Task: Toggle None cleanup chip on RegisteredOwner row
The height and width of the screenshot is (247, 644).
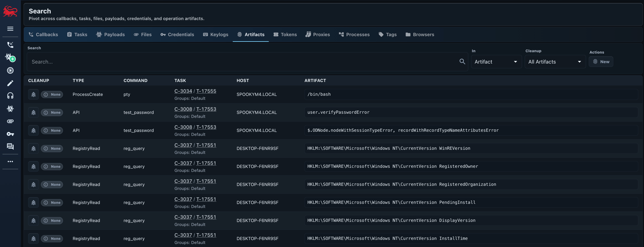Action: click(x=52, y=167)
